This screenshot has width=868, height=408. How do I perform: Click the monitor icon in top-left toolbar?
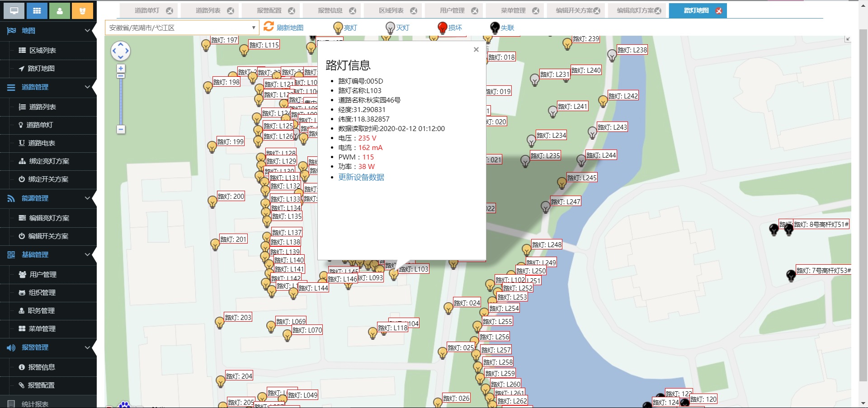14,11
